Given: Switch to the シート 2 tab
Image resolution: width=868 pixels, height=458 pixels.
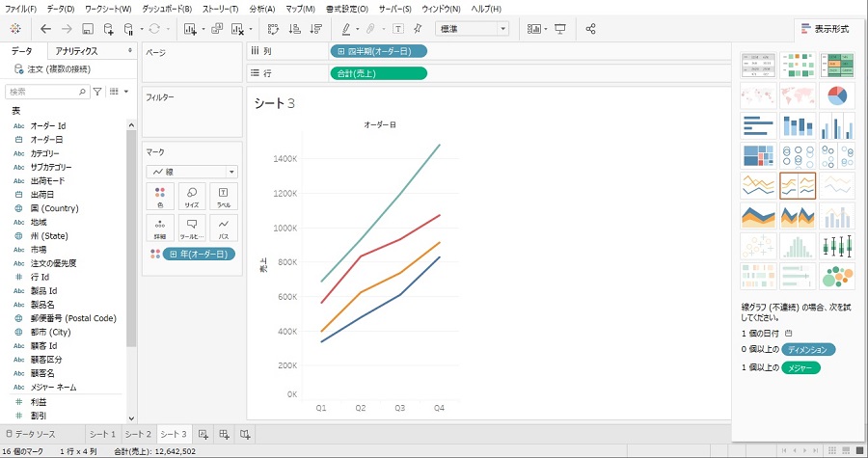Looking at the screenshot, I should 138,435.
